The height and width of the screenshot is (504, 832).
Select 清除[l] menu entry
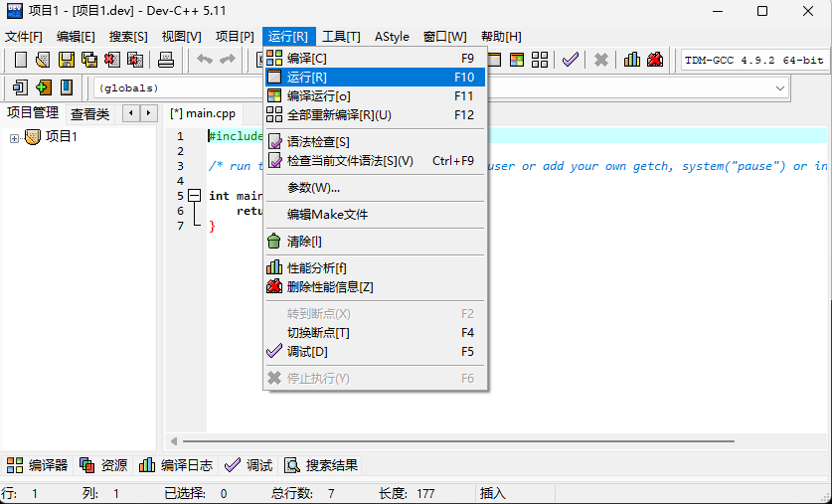[x=375, y=242]
